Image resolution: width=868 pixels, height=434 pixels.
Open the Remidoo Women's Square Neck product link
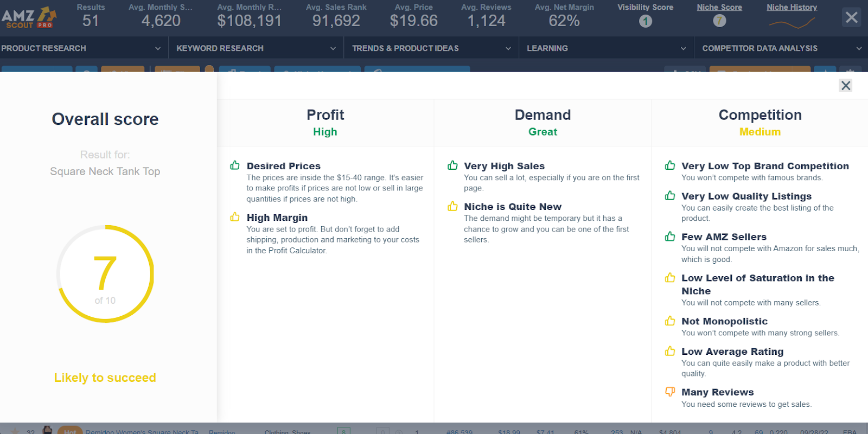(142, 431)
